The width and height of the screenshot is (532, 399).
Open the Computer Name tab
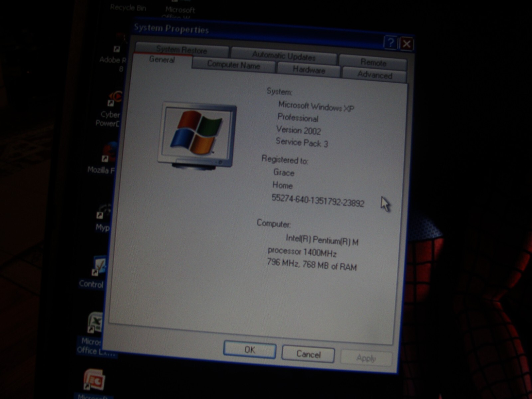(233, 65)
